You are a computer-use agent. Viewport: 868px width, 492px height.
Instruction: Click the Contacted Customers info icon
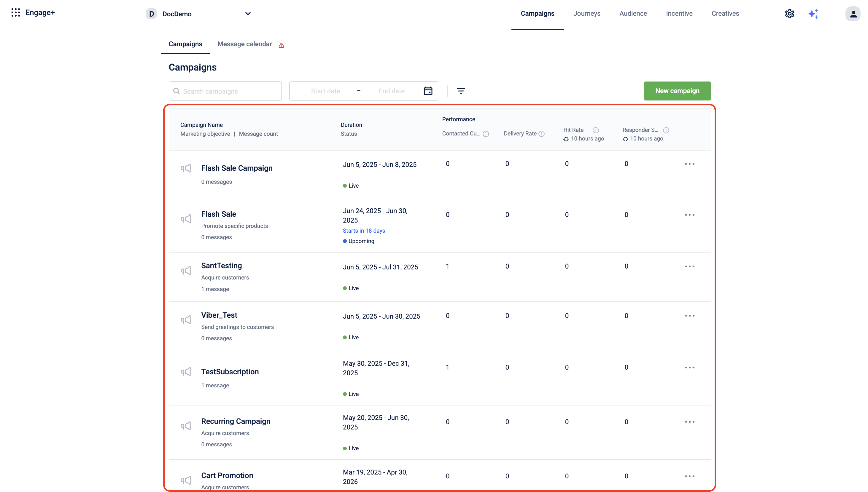[x=486, y=134]
